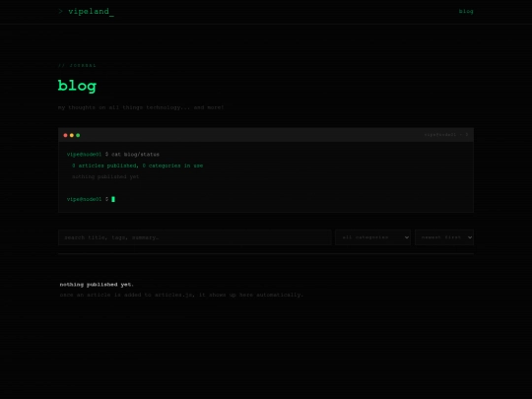Select the 'blog' page heading
This screenshot has height=399, width=532.
(x=78, y=86)
